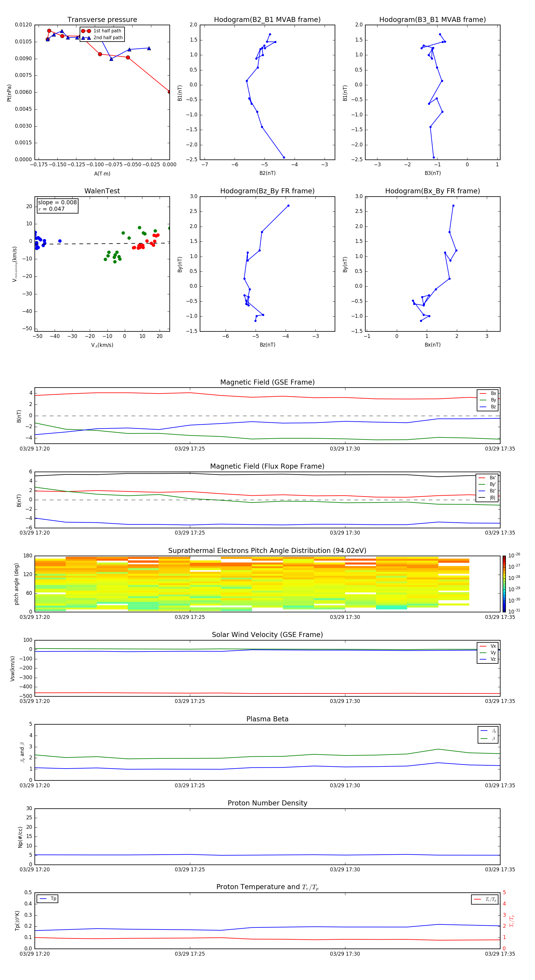Click the 'Te/Tp' legend box

coord(484,899)
